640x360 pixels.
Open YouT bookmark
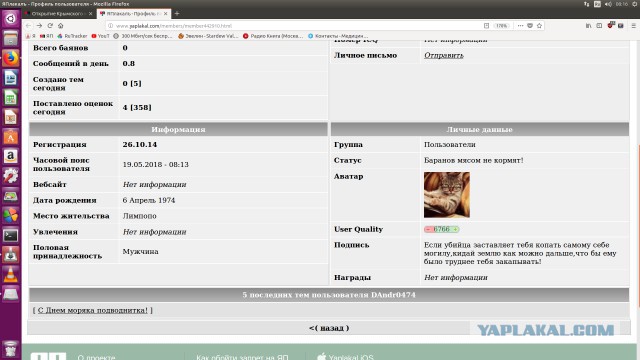(100, 36)
